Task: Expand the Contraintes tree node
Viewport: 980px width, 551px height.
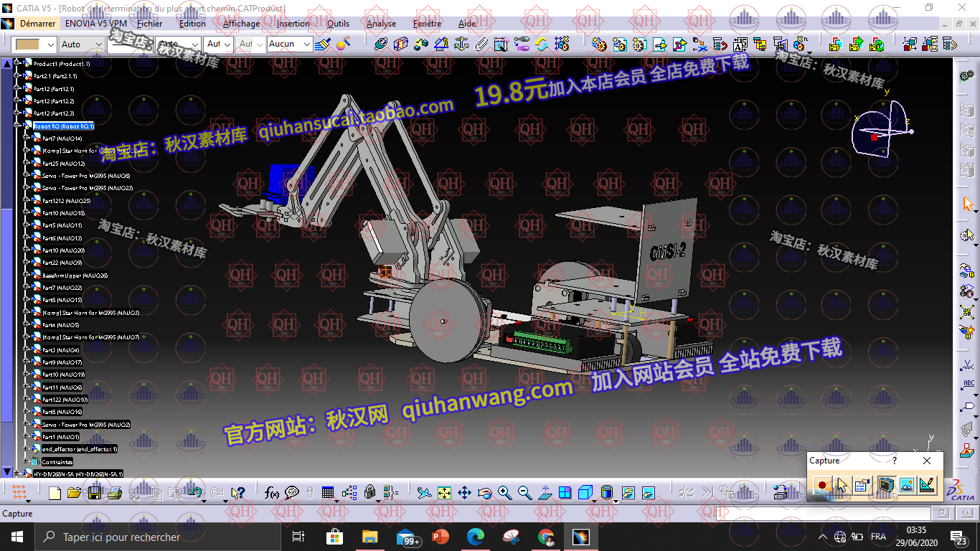Action: tap(27, 461)
